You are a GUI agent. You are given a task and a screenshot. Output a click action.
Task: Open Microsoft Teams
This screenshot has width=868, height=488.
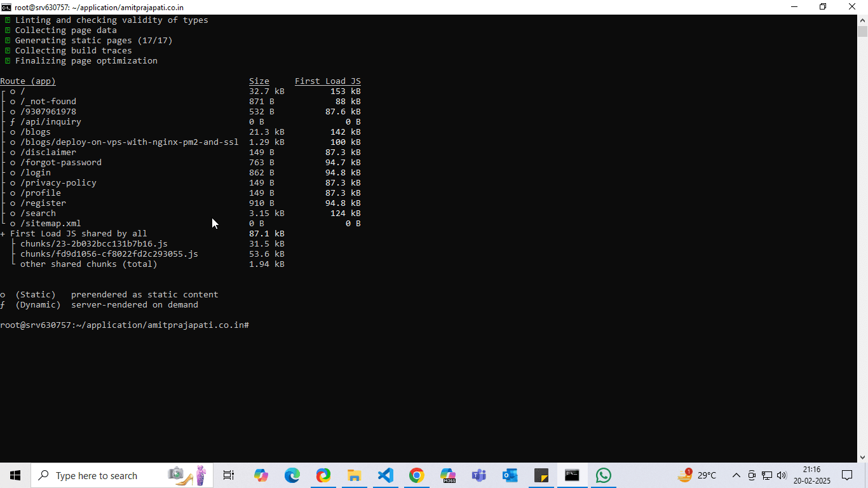(x=478, y=475)
